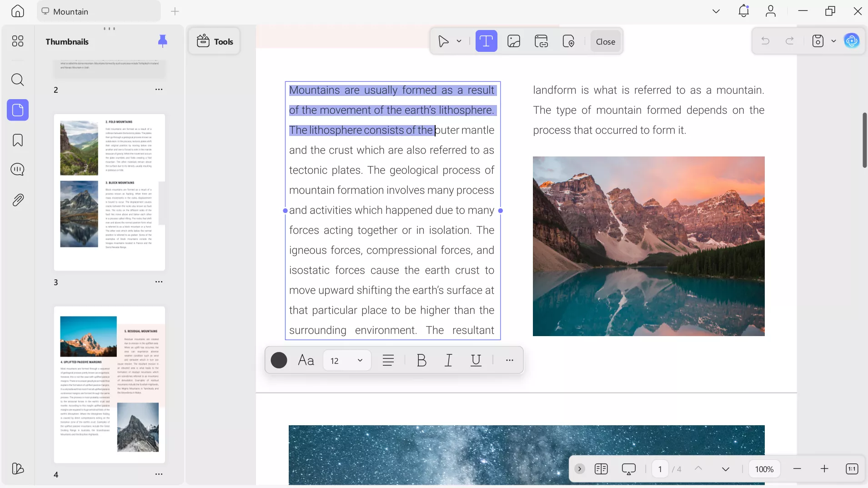This screenshot has width=868, height=488.
Task: Open the Attachments panel
Action: coord(17,200)
